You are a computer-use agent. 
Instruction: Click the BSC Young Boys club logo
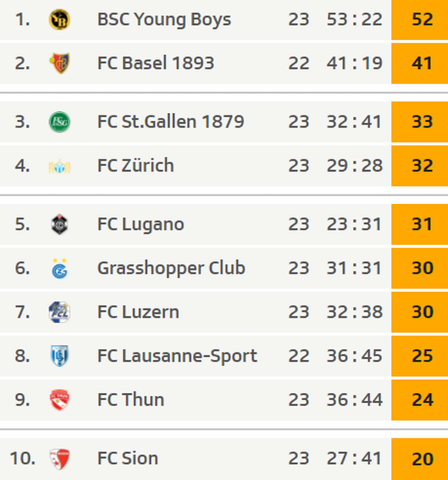click(59, 19)
